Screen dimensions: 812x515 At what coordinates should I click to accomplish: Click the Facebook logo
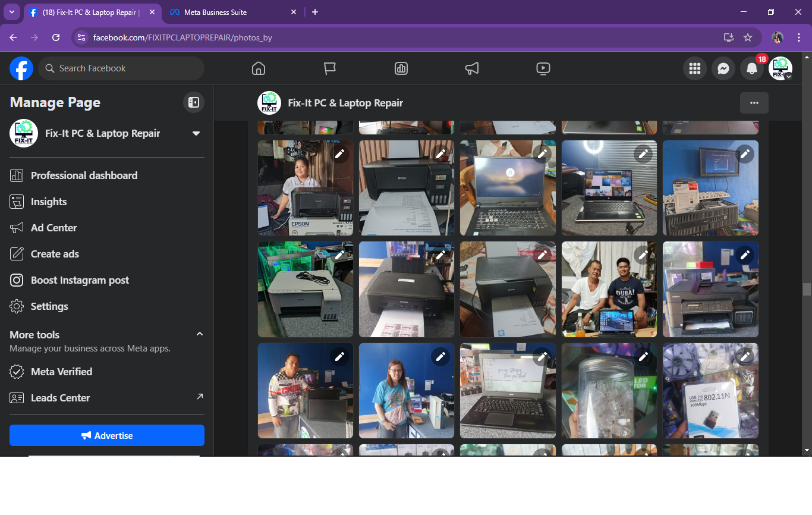pyautogui.click(x=21, y=68)
